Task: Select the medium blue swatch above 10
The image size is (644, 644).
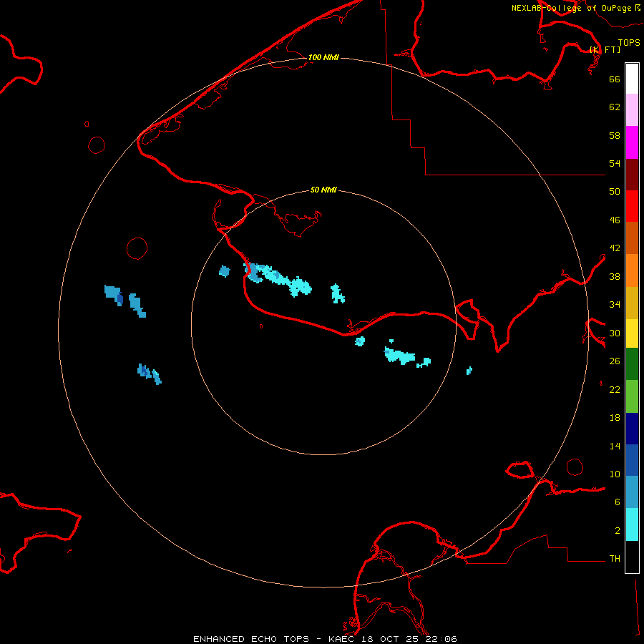Action: coord(632,460)
